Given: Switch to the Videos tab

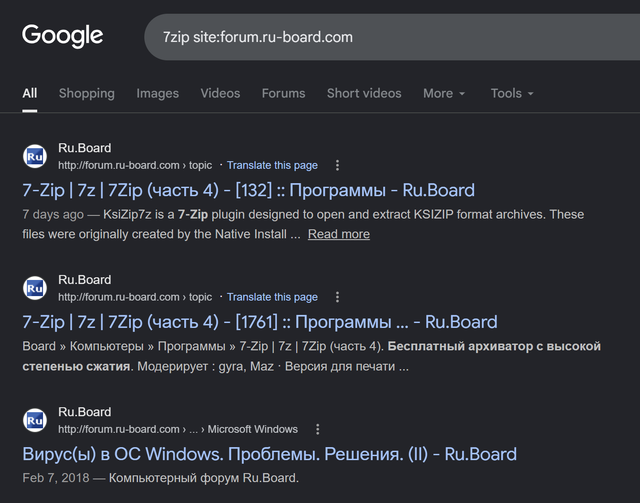Looking at the screenshot, I should tap(220, 93).
